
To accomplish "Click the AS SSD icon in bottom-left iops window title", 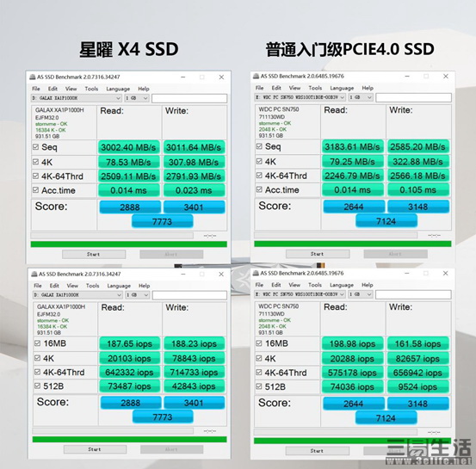I will coord(34,275).
